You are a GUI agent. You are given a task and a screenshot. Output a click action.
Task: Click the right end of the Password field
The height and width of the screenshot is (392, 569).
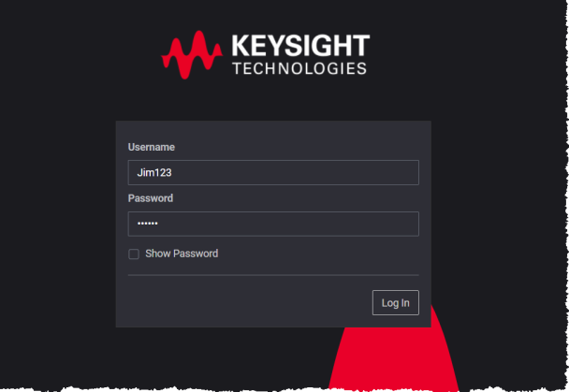(x=410, y=224)
